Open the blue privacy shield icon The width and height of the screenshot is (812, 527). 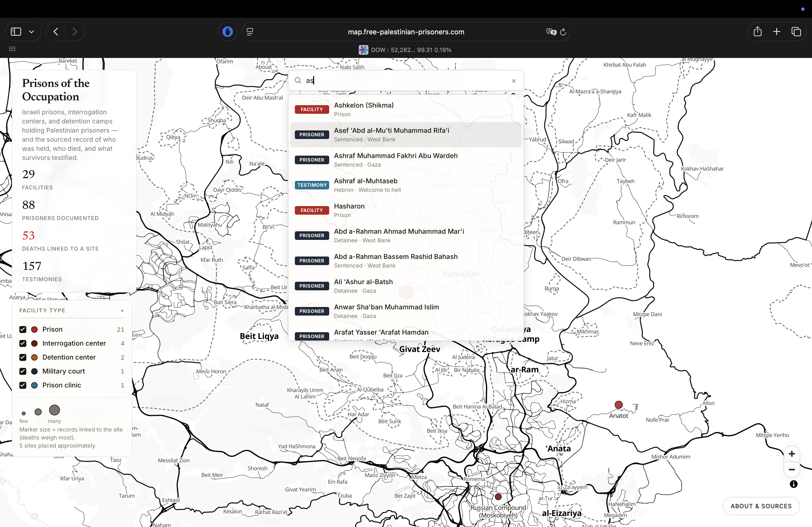tap(227, 32)
